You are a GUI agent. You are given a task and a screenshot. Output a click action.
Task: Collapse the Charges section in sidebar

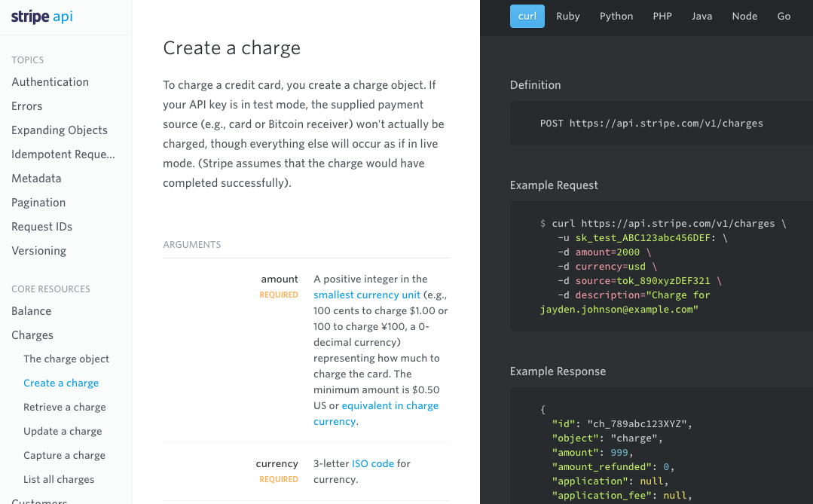point(32,335)
